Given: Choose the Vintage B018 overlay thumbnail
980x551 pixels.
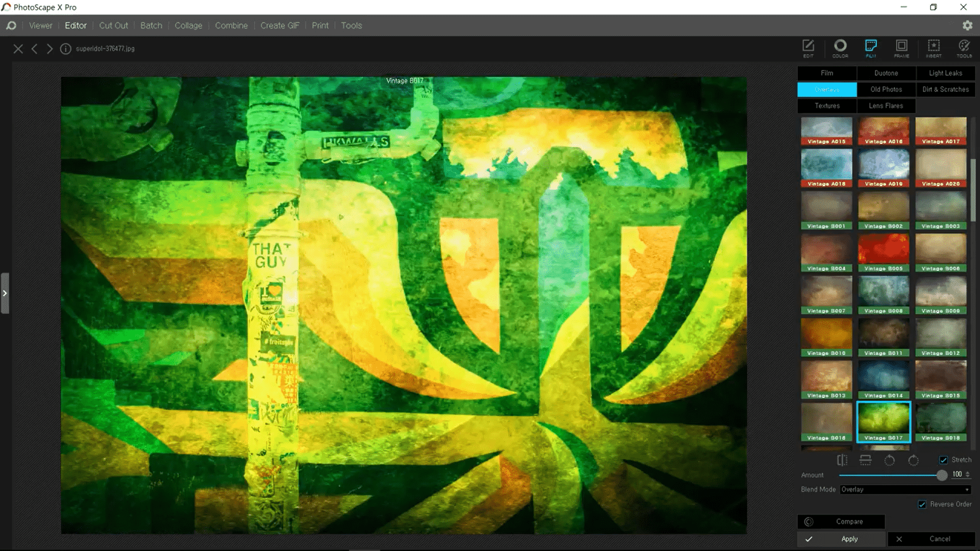Looking at the screenshot, I should click(x=941, y=422).
